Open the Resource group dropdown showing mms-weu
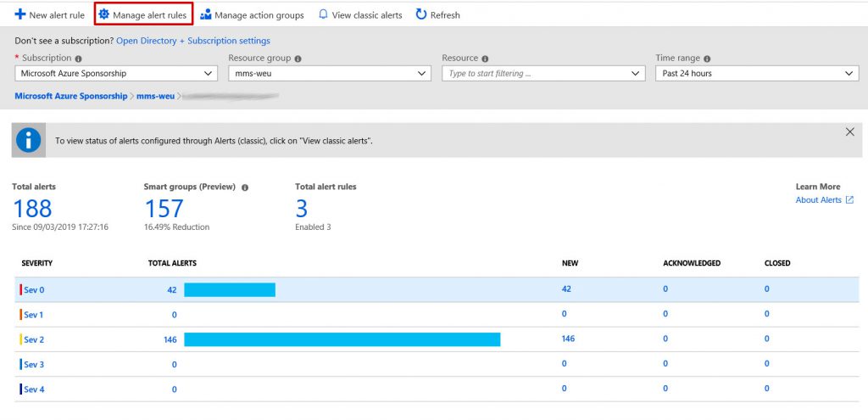 click(x=330, y=73)
